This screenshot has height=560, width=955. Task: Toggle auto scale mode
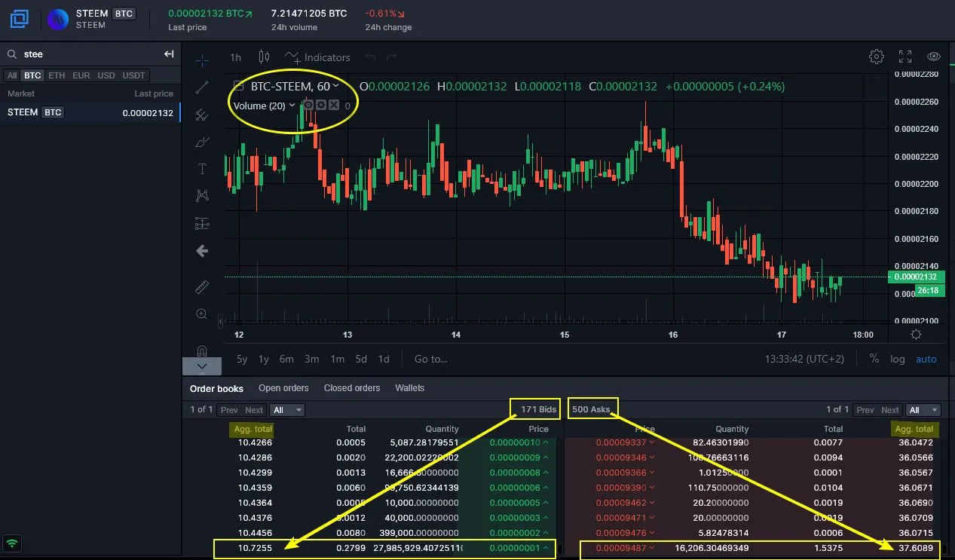coord(926,359)
